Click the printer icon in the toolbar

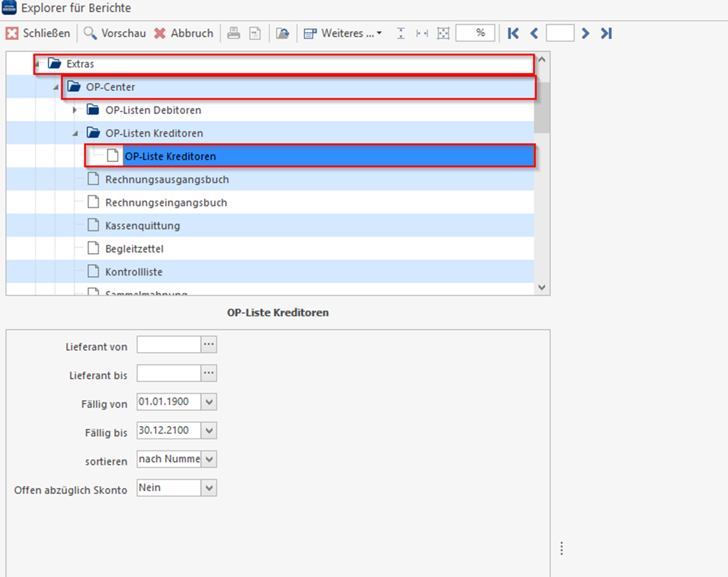click(x=234, y=33)
